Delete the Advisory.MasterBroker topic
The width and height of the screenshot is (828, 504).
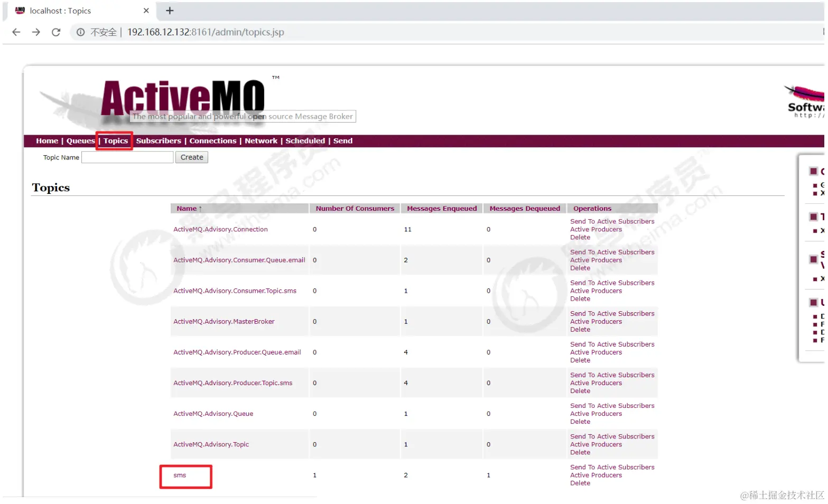coord(580,330)
